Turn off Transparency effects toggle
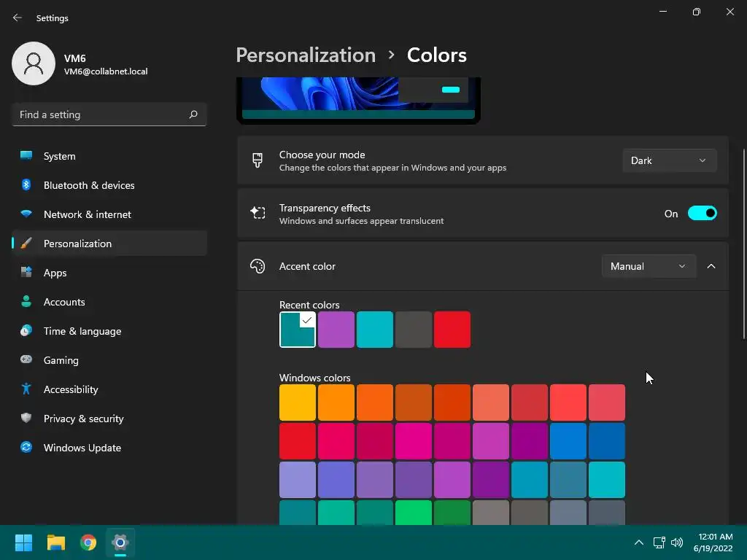This screenshot has width=747, height=560. [703, 214]
